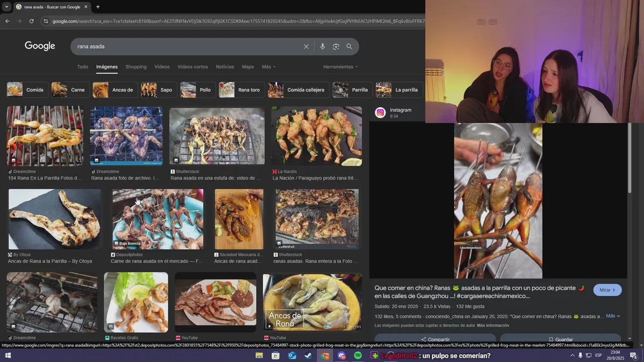Open Sociedad Mexicana 'Ancas de rana' image
Image resolution: width=644 pixels, height=362 pixels.
239,219
